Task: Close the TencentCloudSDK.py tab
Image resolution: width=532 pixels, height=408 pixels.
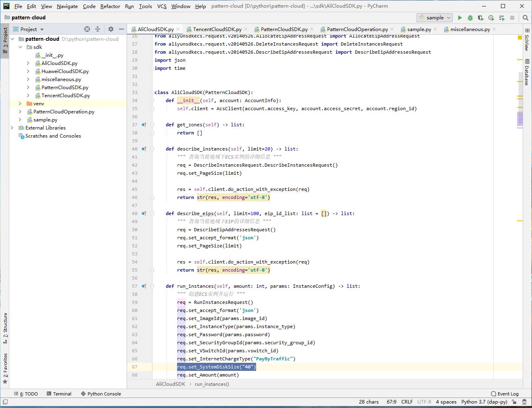Action: (246, 29)
